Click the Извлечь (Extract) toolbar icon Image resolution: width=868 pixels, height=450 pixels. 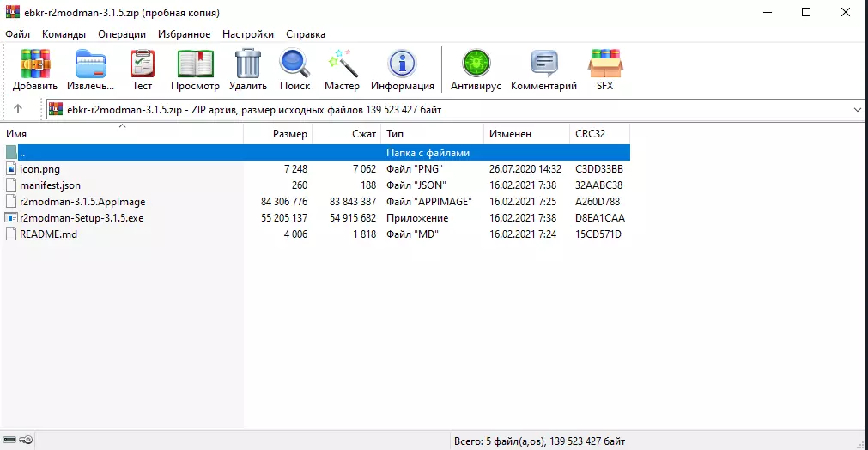pos(90,64)
